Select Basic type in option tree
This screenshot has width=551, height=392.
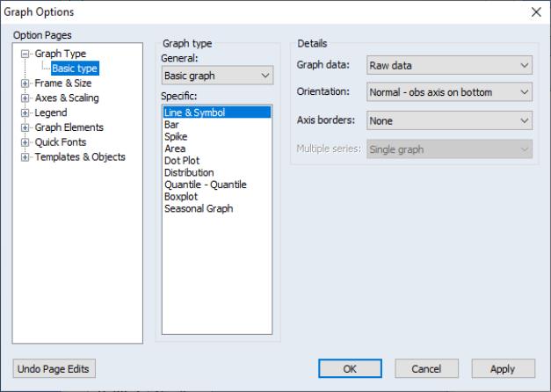[75, 69]
